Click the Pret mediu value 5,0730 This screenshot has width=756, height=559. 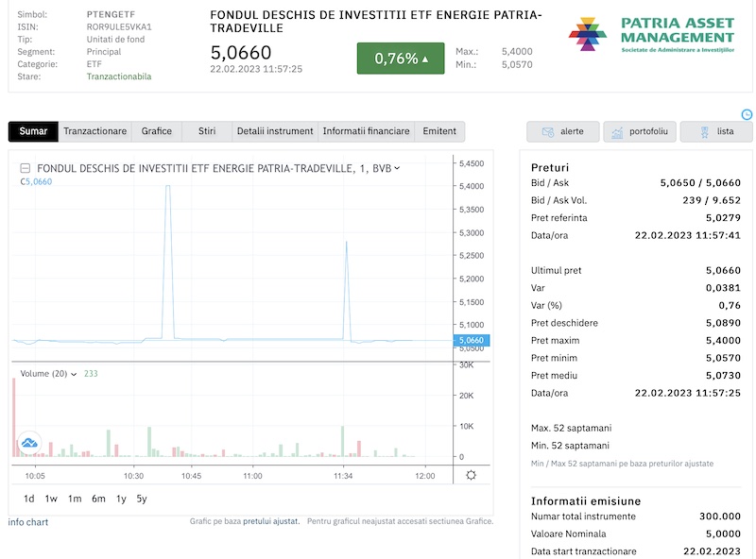coord(723,376)
